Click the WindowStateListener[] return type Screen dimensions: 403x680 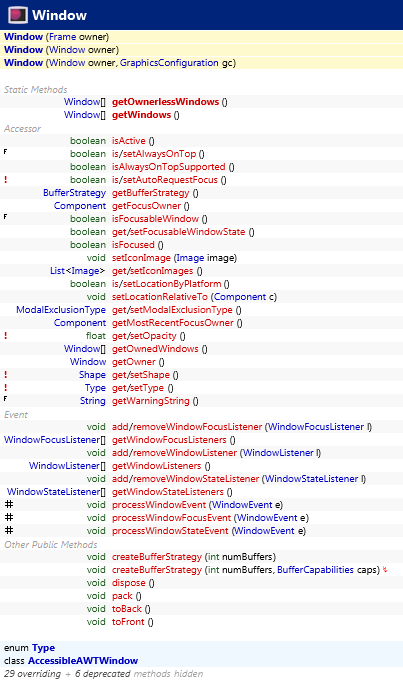tap(56, 492)
